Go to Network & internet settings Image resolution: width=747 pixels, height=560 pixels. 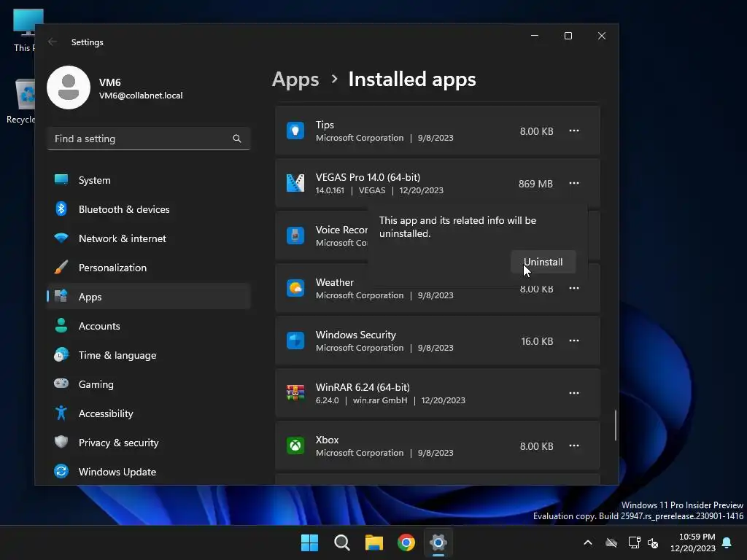pos(149,238)
